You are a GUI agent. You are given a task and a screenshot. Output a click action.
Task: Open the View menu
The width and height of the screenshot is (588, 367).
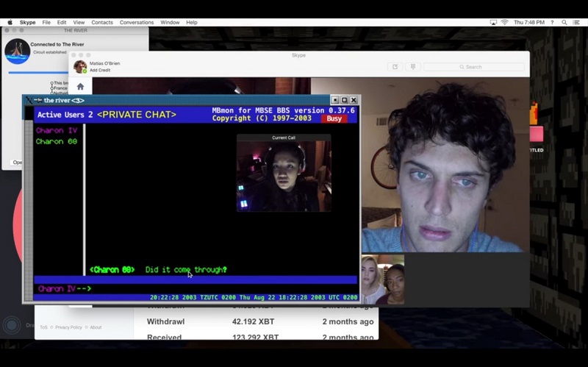coord(79,22)
